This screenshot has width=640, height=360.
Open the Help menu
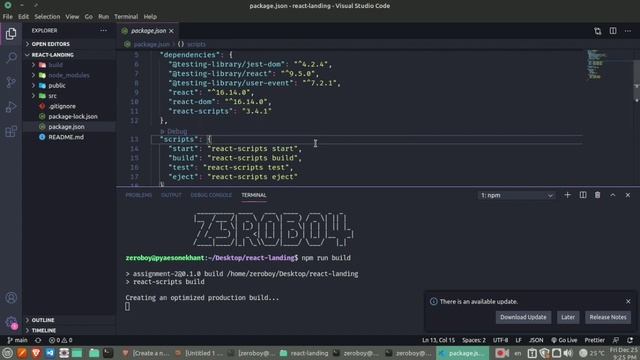150,17
